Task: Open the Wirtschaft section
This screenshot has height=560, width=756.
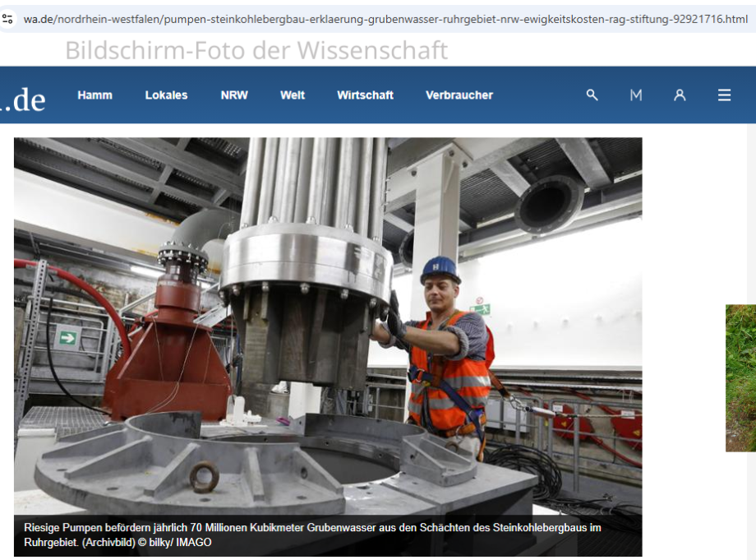Action: (x=365, y=95)
